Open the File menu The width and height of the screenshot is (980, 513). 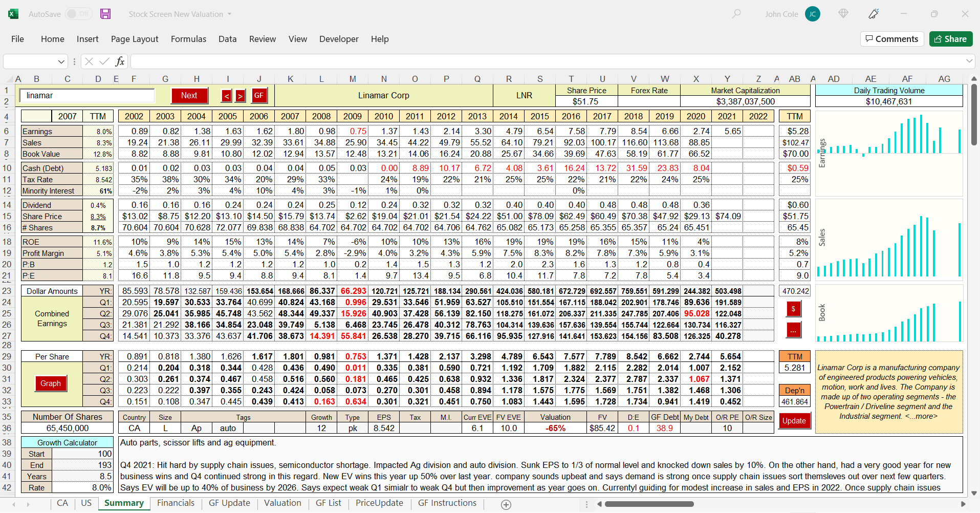[x=17, y=39]
